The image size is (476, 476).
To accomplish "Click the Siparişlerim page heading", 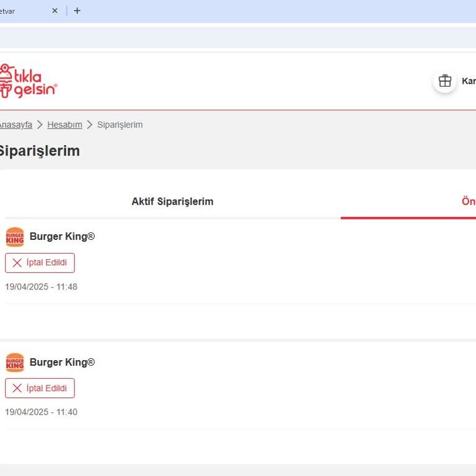I will [40, 151].
